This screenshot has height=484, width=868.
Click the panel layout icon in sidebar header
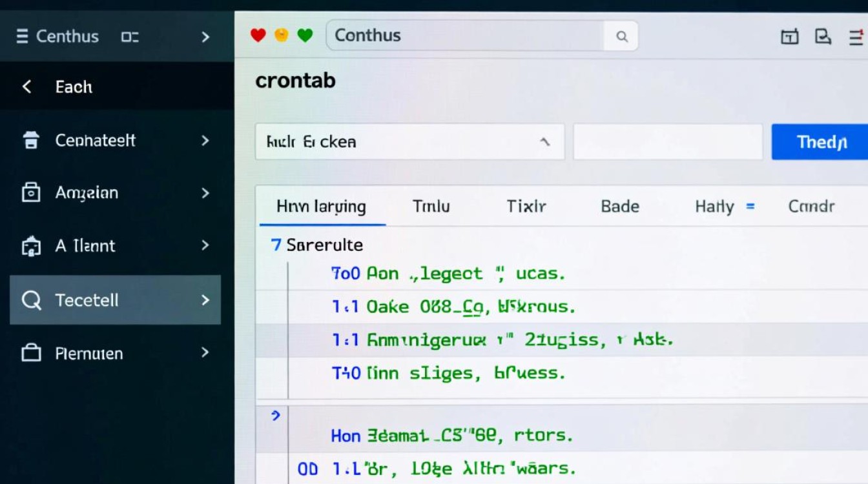(130, 37)
